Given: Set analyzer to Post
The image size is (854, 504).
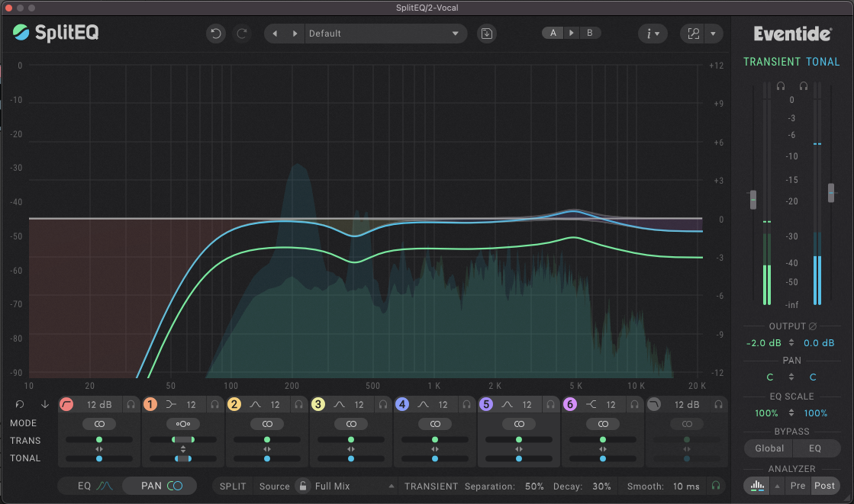Looking at the screenshot, I should tap(824, 486).
